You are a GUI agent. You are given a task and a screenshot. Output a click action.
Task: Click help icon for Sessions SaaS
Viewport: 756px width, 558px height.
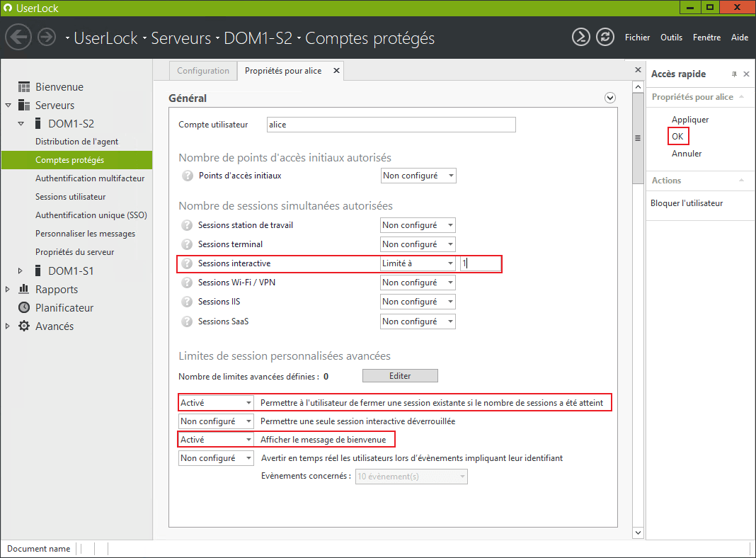[187, 321]
